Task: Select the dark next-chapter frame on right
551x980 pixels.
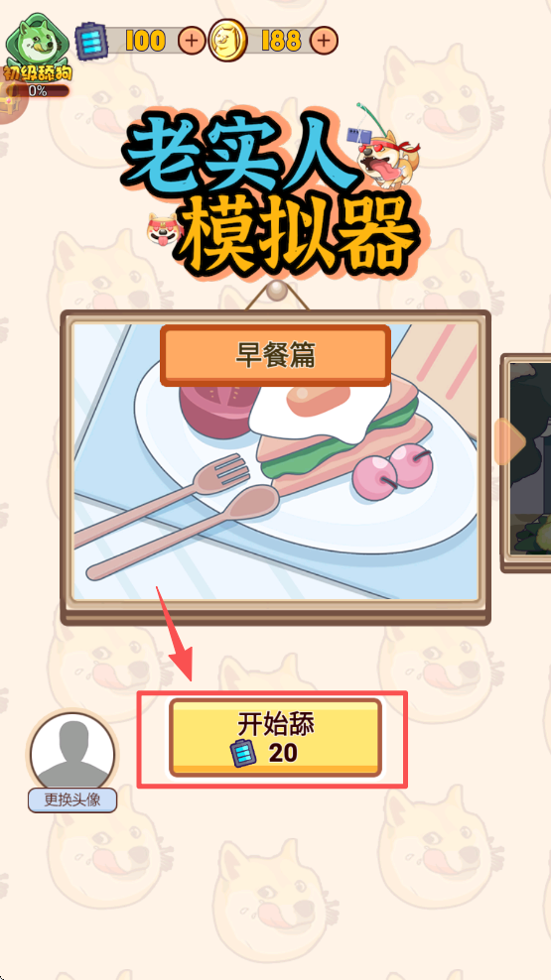Action: click(526, 462)
